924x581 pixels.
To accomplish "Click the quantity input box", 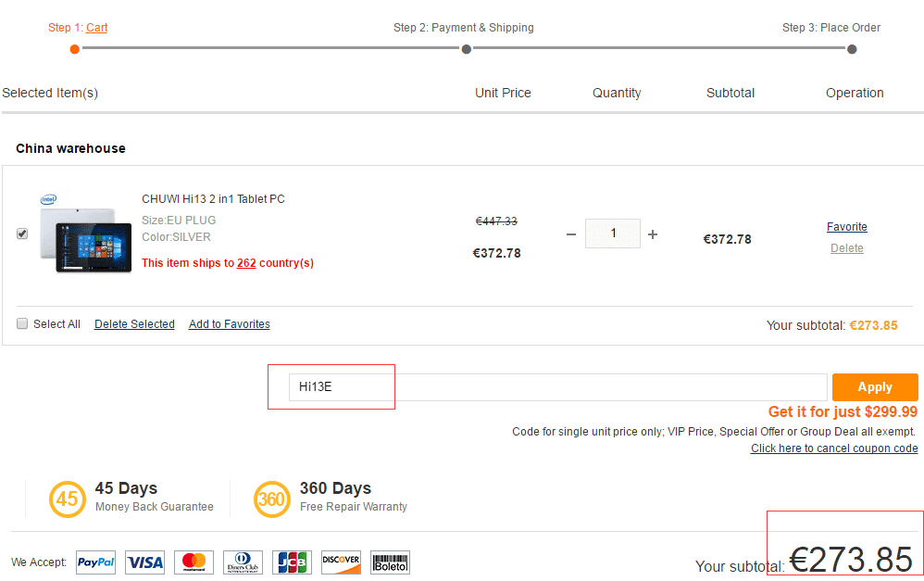I will tap(613, 233).
